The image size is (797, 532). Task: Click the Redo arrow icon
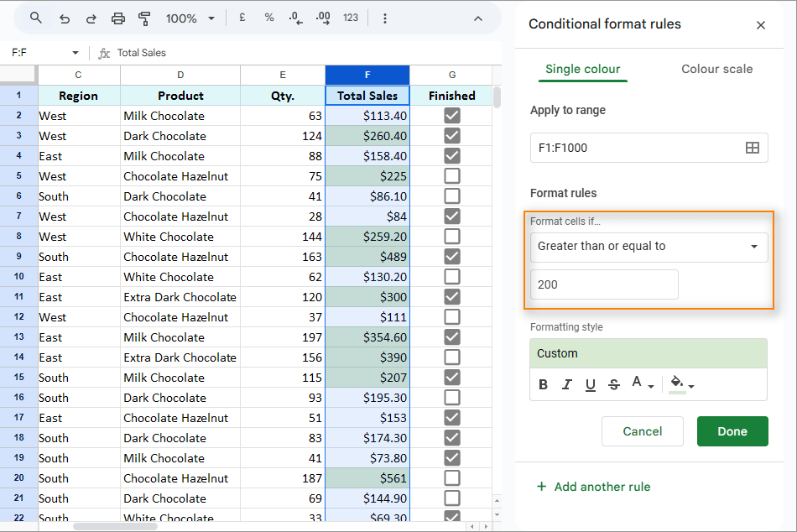coord(91,18)
